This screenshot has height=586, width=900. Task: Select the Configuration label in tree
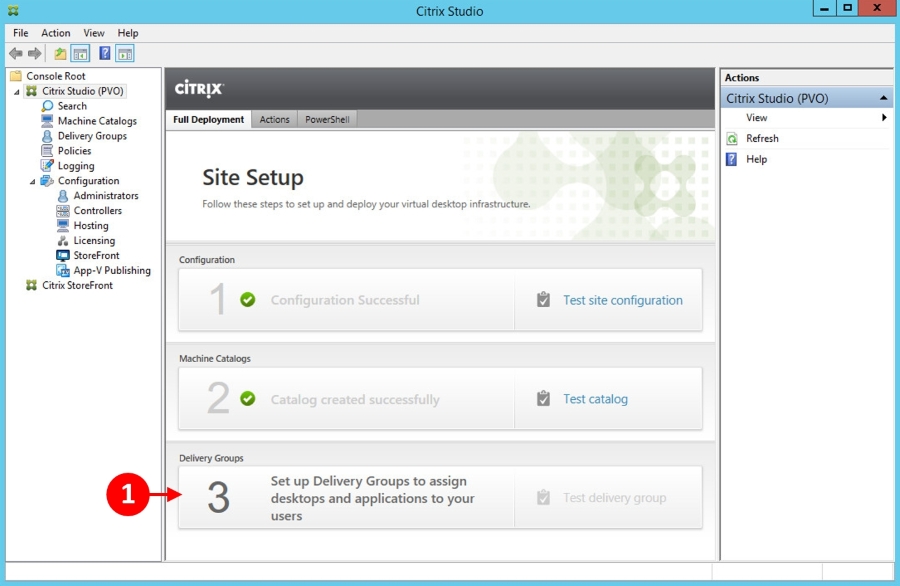click(x=88, y=181)
